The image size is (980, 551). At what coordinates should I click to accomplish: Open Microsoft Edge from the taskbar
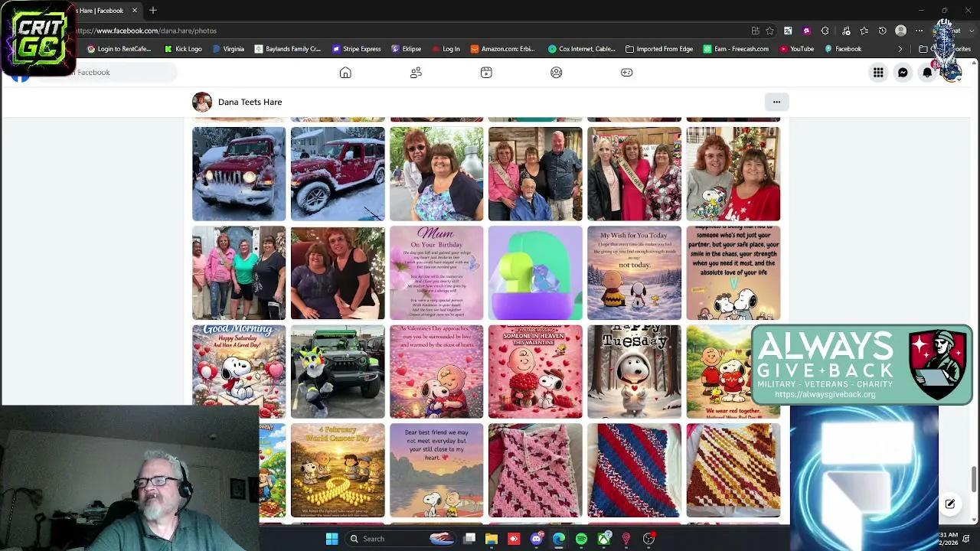tap(559, 539)
